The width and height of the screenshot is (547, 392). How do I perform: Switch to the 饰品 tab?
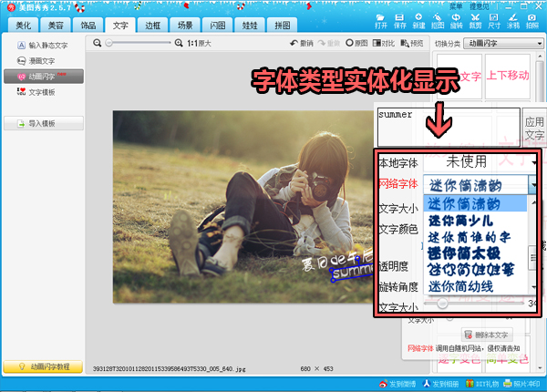pos(88,26)
